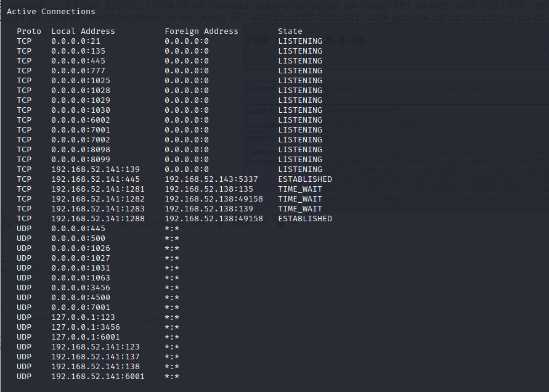Viewport: 549px width, 392px height.
Task: Click UDP local address 192.168.52.141:6001
Action: tap(98, 377)
